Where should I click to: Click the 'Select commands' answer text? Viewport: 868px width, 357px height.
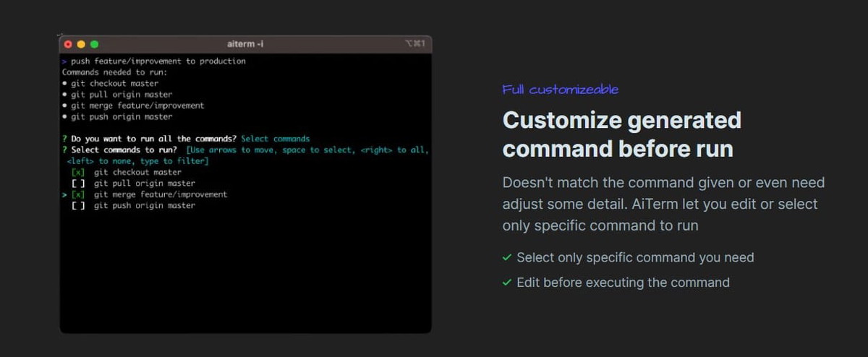pyautogui.click(x=276, y=139)
